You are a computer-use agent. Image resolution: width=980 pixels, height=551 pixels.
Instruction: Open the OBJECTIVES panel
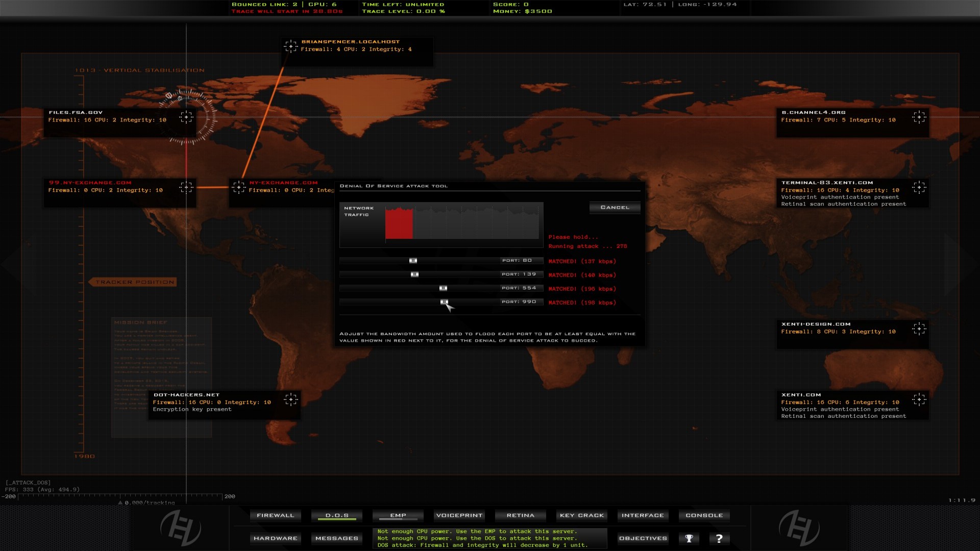642,538
